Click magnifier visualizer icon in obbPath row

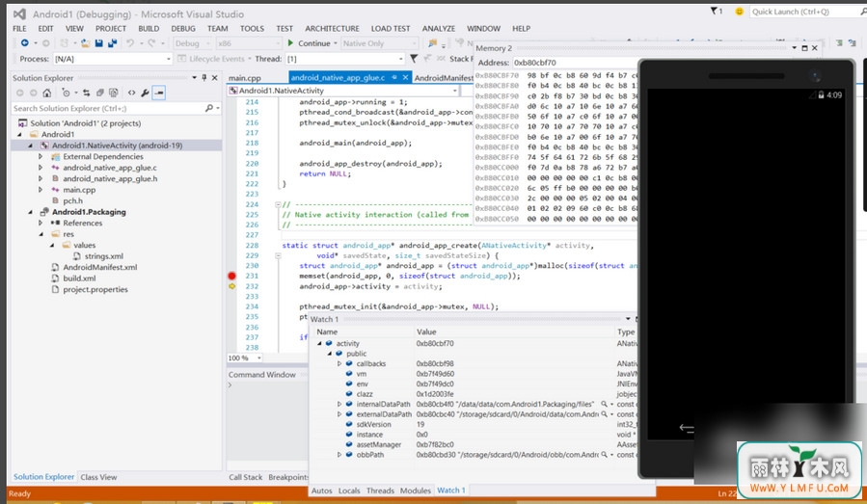pos(605,455)
